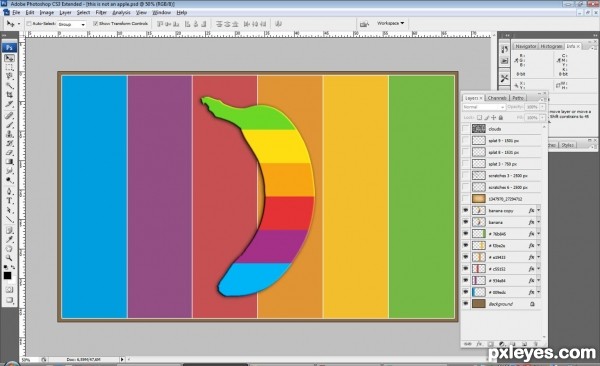Select the # 934e84 layer
The width and height of the screenshot is (600, 366).
pyautogui.click(x=502, y=280)
